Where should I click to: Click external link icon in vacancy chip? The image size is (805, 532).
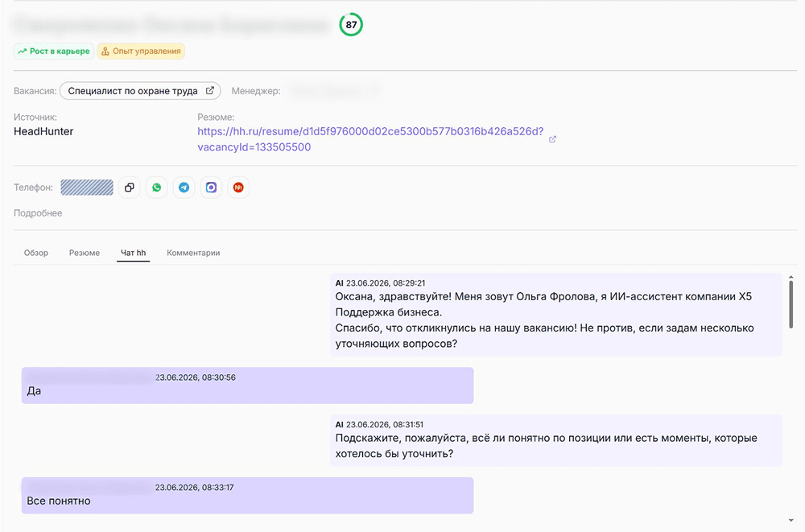tap(209, 90)
